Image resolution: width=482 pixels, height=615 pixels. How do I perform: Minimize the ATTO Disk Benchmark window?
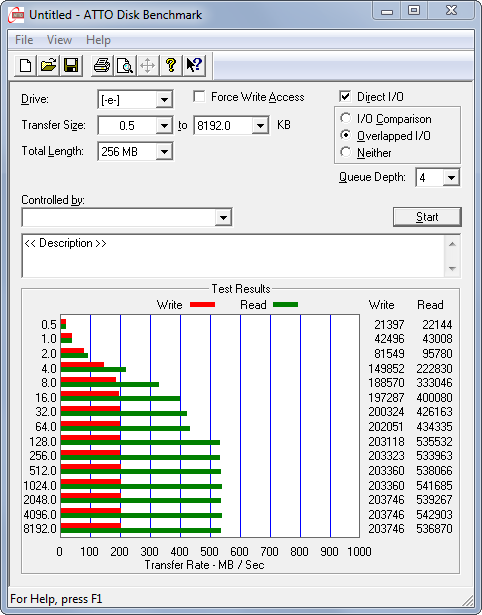(x=387, y=11)
